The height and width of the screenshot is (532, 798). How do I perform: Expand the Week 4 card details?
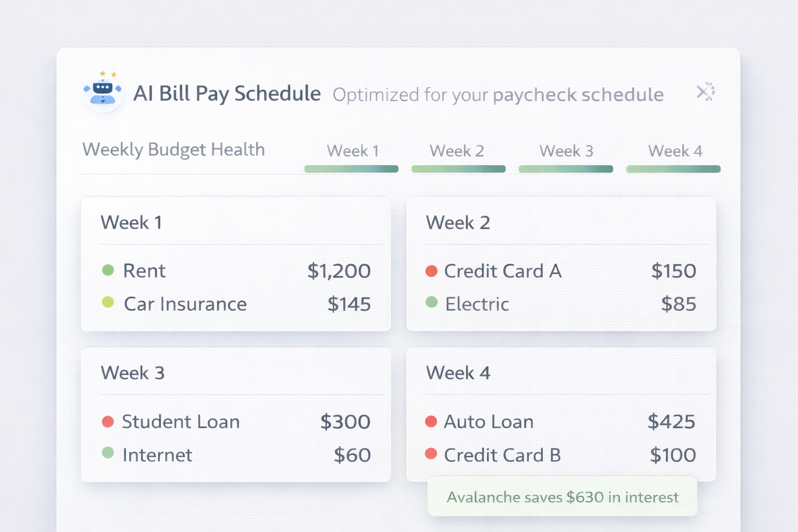coord(458,373)
